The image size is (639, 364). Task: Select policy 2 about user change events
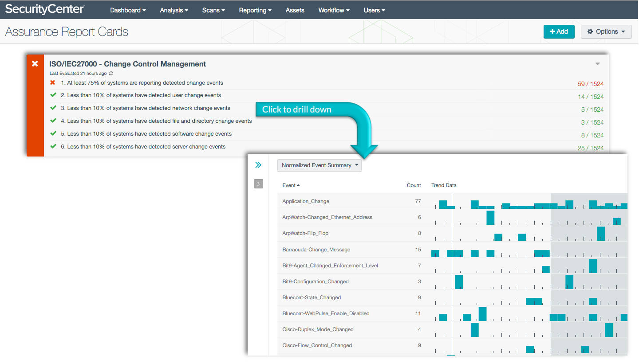tap(141, 95)
